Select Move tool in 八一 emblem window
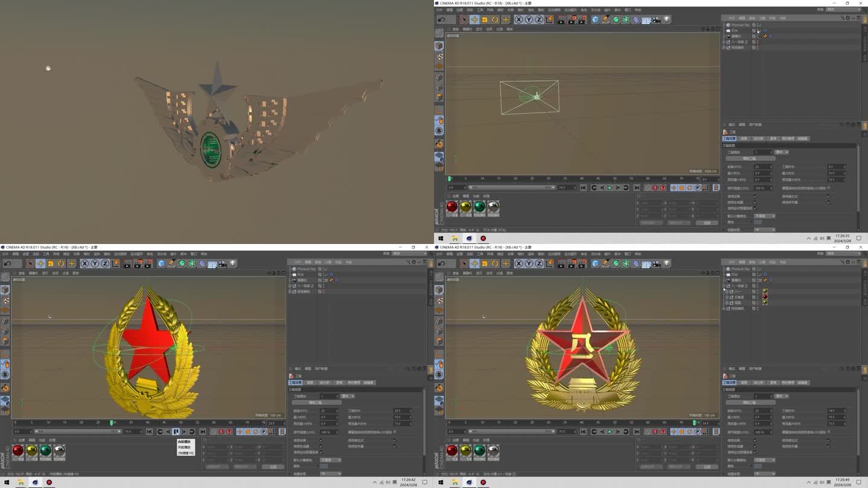868x488 pixels. 474,263
